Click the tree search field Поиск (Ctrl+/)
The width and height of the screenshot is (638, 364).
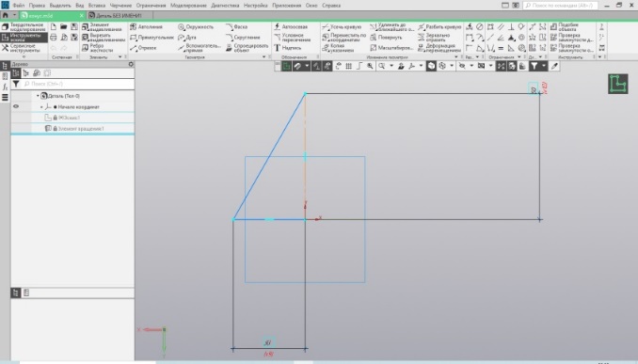click(78, 84)
